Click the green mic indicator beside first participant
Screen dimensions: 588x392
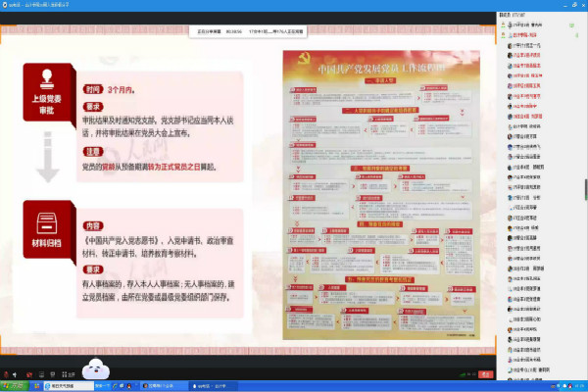[x=571, y=25]
